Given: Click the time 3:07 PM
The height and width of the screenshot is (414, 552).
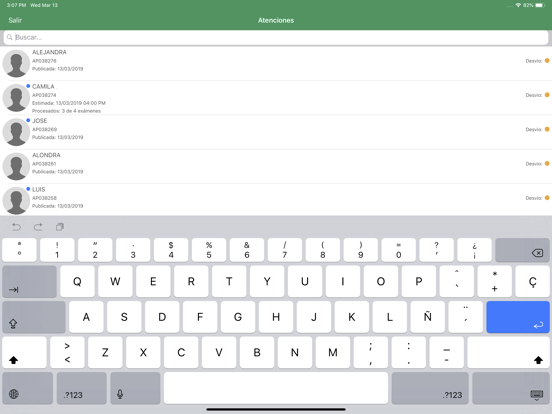Looking at the screenshot, I should coord(17,5).
